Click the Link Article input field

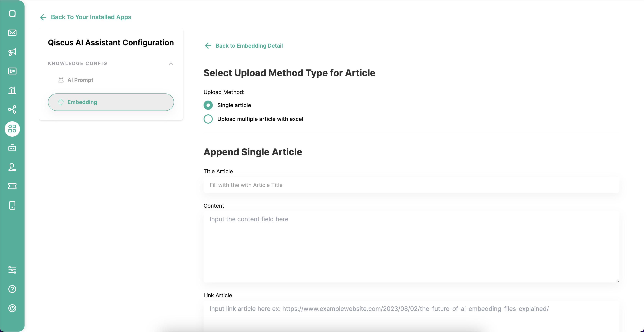point(411,316)
